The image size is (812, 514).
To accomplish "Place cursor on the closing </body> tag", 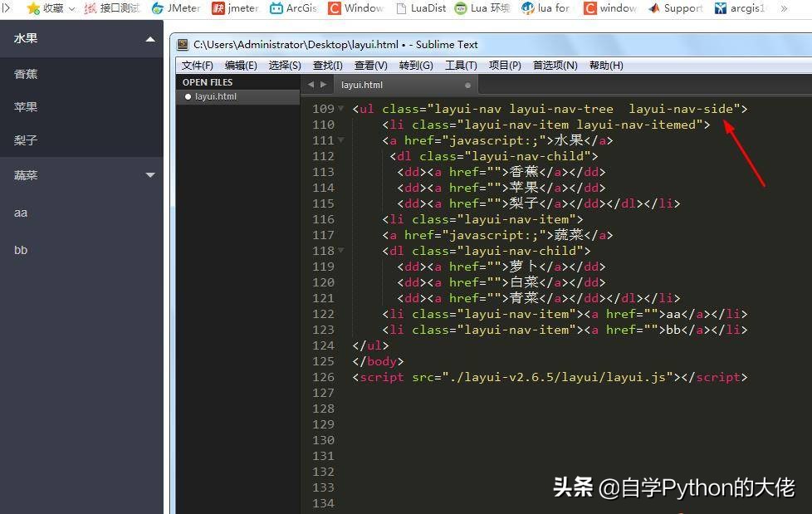I will pyautogui.click(x=378, y=361).
